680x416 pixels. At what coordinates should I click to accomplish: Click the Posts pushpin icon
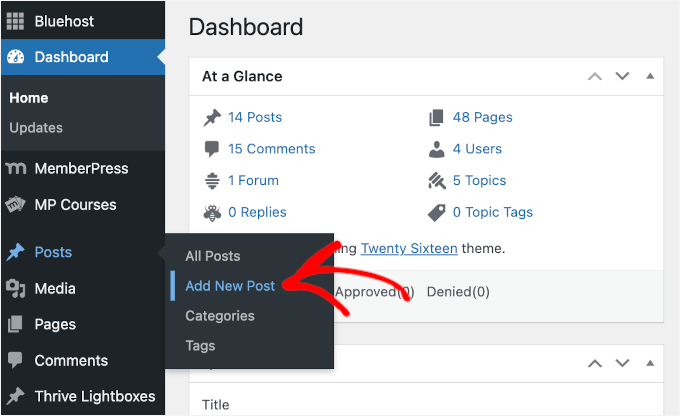[x=15, y=252]
